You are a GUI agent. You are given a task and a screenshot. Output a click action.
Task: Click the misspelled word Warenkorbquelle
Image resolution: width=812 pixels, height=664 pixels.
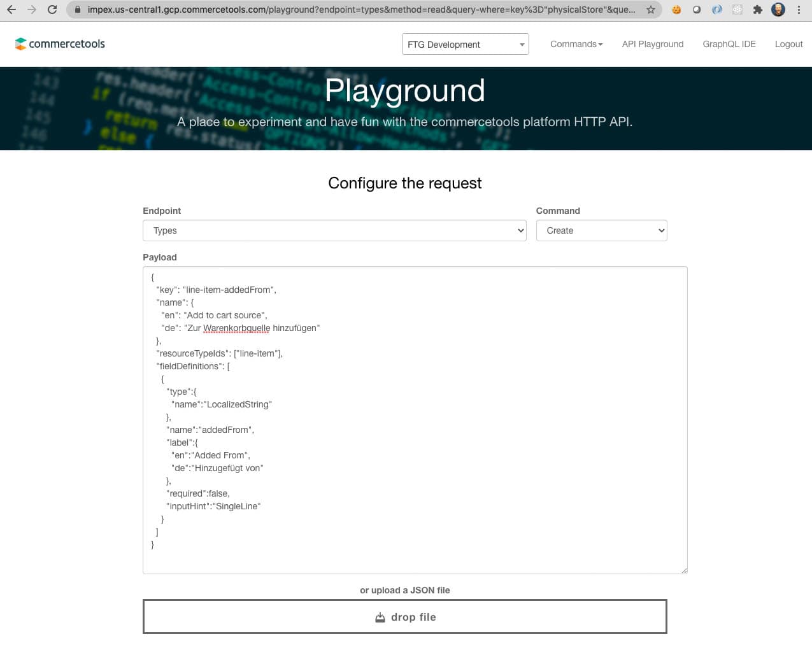(236, 328)
